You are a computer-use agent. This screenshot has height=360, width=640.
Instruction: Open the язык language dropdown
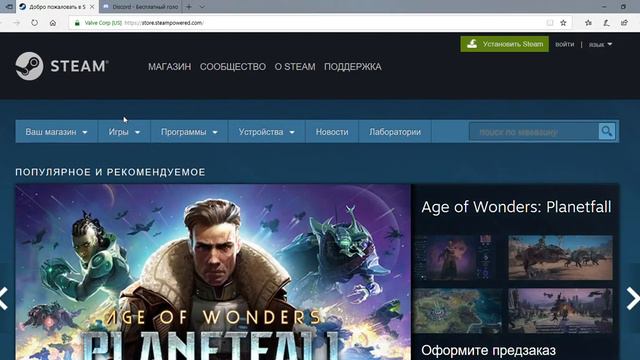pyautogui.click(x=600, y=44)
